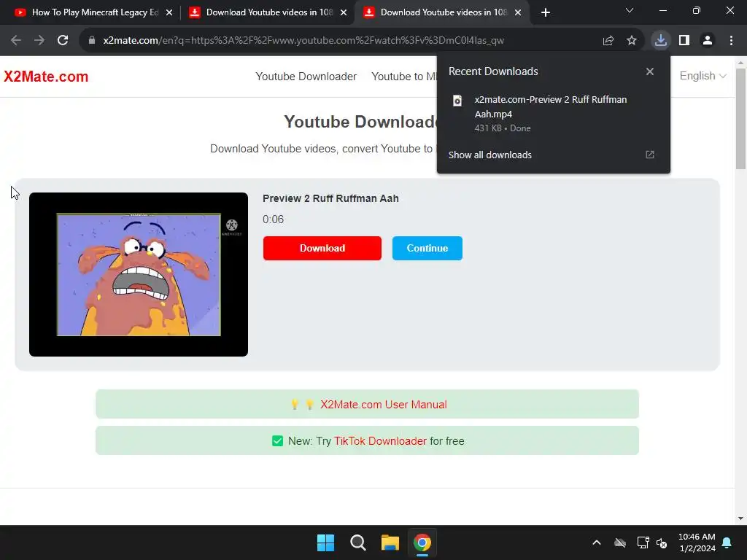Show hidden system tray icons

tap(597, 542)
